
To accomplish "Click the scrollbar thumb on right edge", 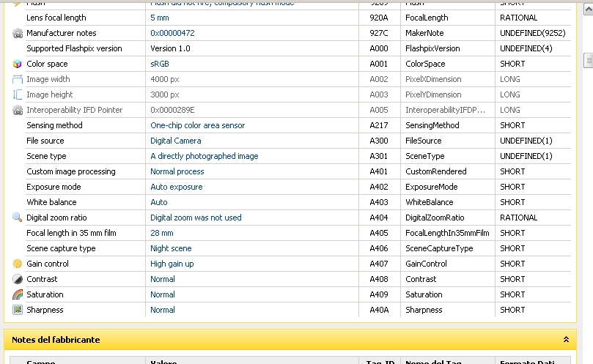I will [x=588, y=60].
